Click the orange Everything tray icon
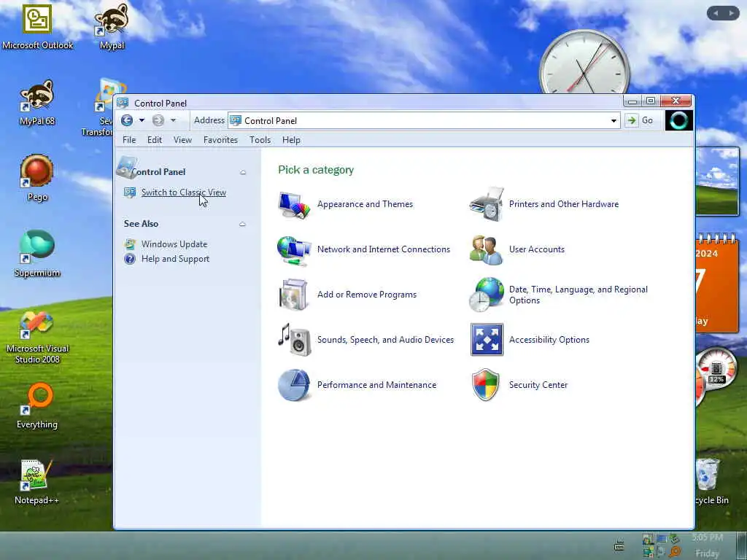This screenshot has height=560, width=747. (675, 552)
